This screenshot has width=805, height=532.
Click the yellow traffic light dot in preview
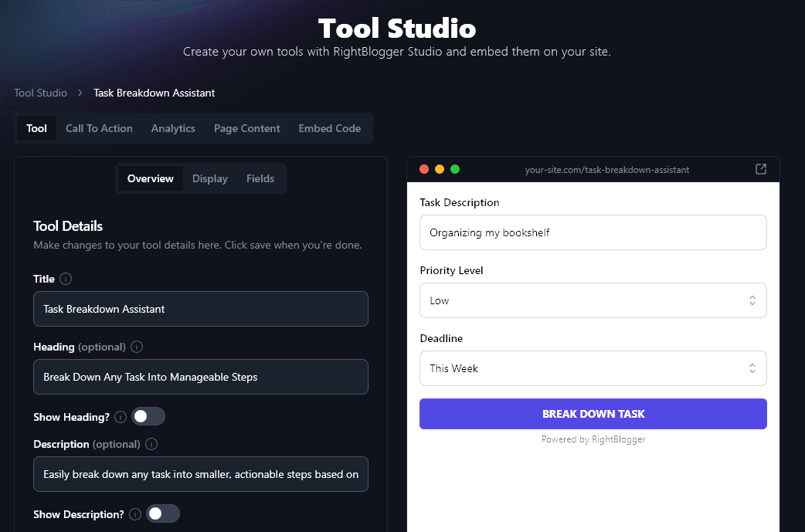(440, 168)
